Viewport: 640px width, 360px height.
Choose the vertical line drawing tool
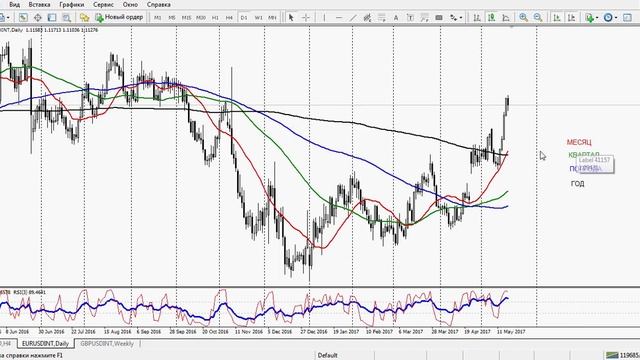pyautogui.click(x=324, y=18)
